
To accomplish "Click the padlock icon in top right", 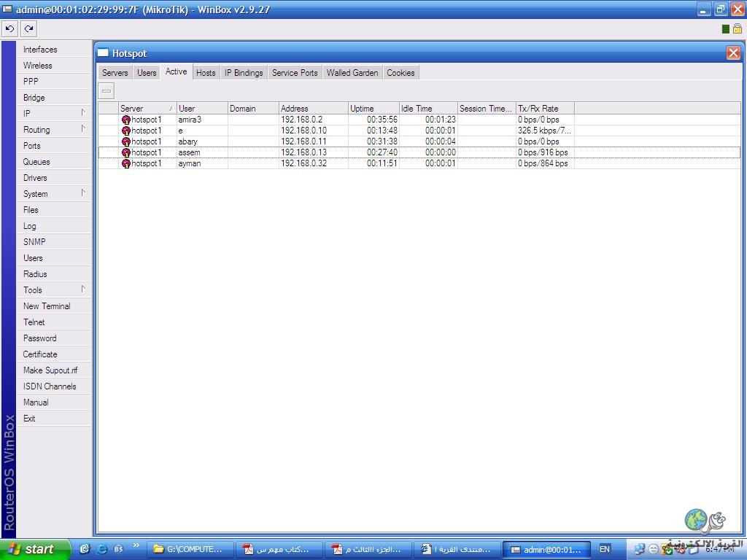I will pos(738,29).
